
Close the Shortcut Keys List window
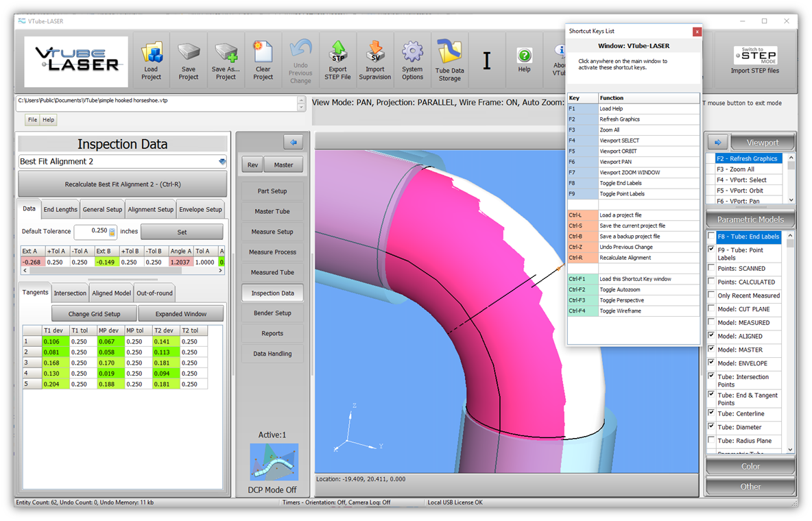coord(697,32)
